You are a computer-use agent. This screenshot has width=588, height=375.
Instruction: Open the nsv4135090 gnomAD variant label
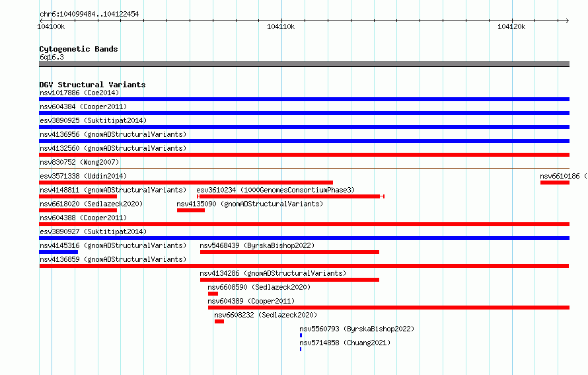(x=250, y=204)
